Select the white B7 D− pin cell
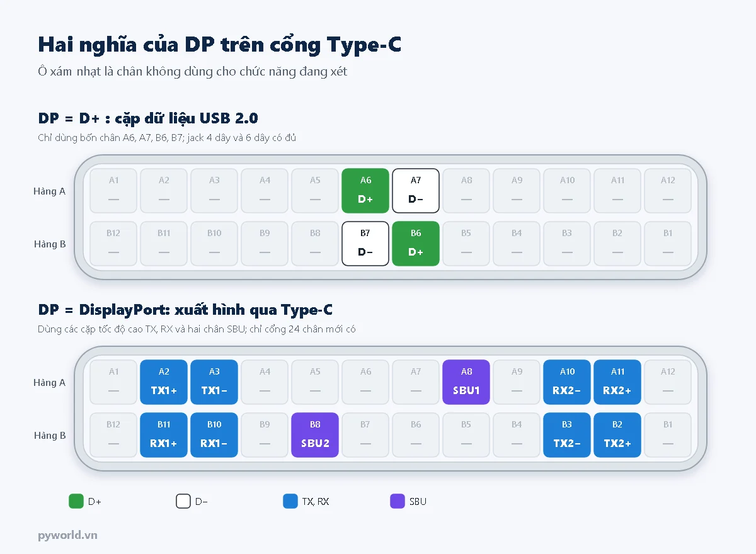The image size is (756, 554). click(365, 244)
